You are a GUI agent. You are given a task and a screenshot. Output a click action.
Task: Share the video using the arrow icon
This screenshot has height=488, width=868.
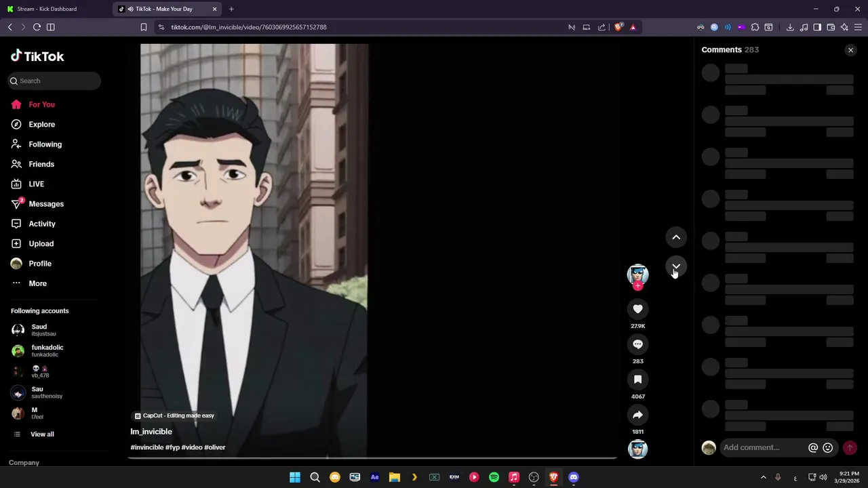(637, 415)
